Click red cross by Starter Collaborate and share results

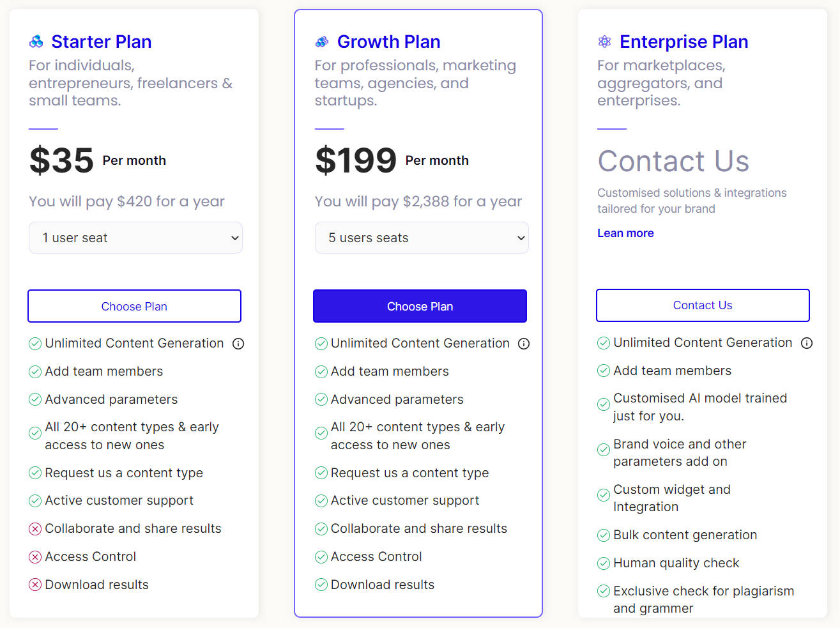[35, 529]
